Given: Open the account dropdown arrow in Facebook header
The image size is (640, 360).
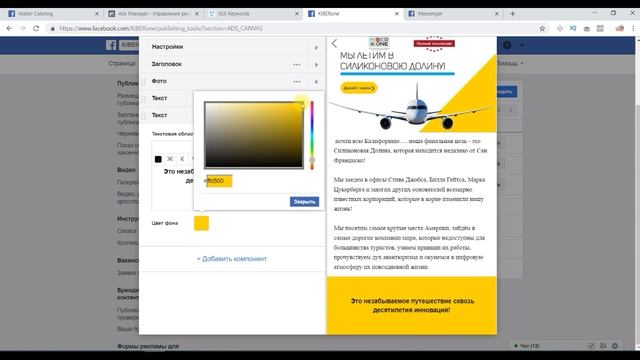Looking at the screenshot, I should 522,45.
